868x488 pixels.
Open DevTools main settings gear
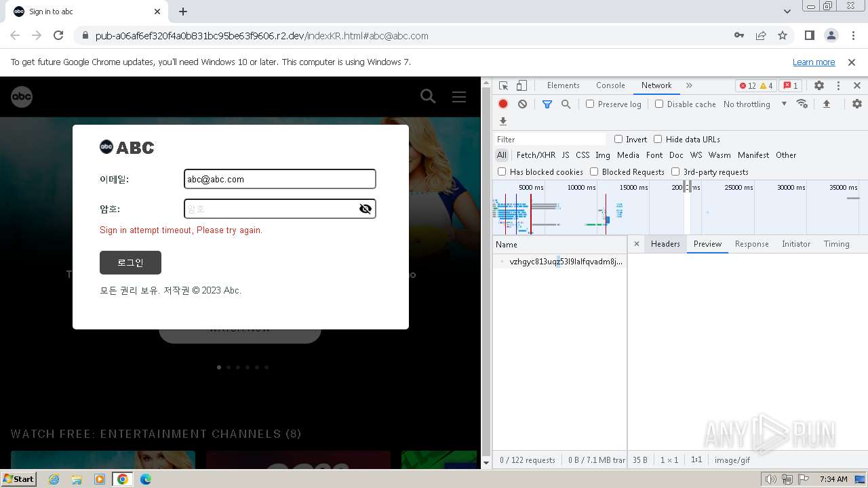819,85
